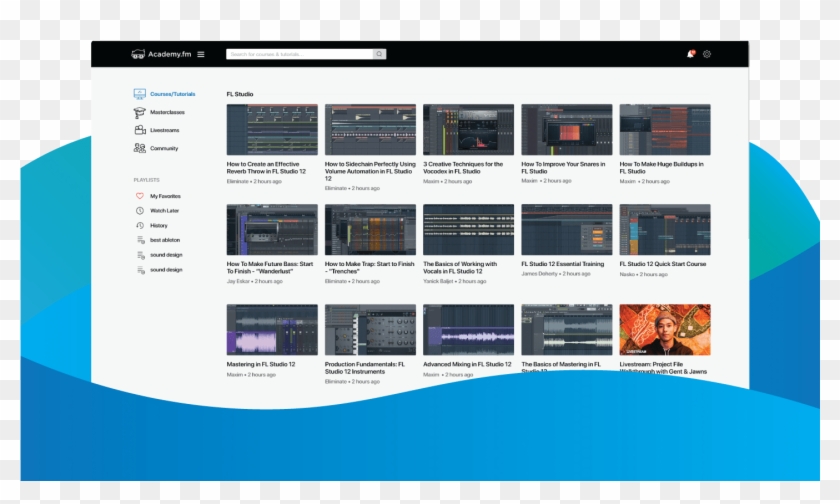This screenshot has height=504, width=840.
Task: Click title 'Advanced Mixing in FL Studio 12'
Action: 467,364
